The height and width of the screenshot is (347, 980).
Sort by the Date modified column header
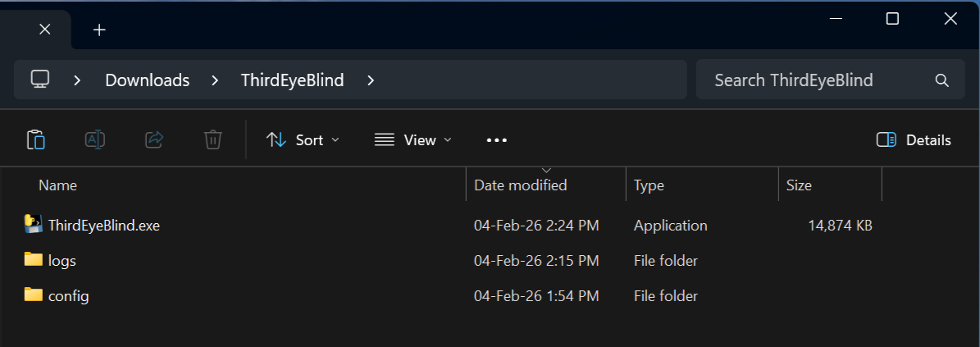pyautogui.click(x=521, y=185)
